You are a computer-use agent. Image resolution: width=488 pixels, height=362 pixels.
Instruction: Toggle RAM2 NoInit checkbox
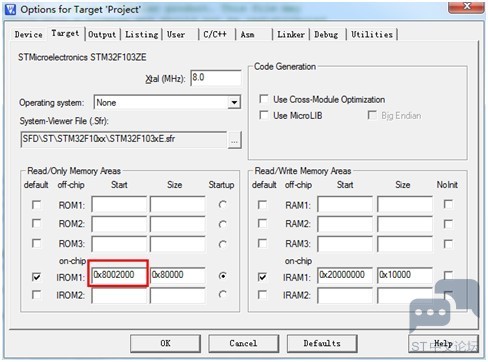(448, 224)
